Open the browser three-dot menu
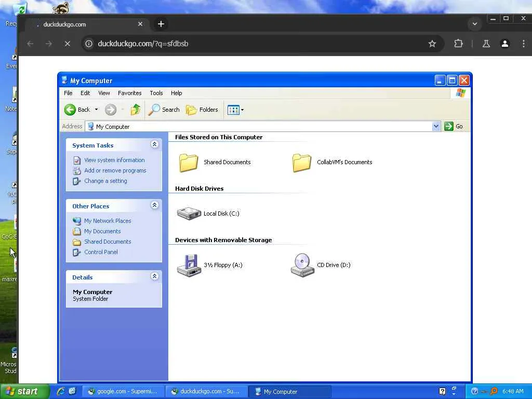 pyautogui.click(x=524, y=44)
